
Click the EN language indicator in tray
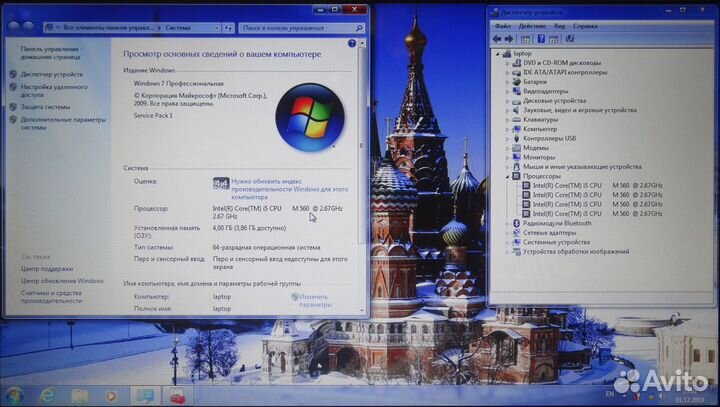[609, 394]
